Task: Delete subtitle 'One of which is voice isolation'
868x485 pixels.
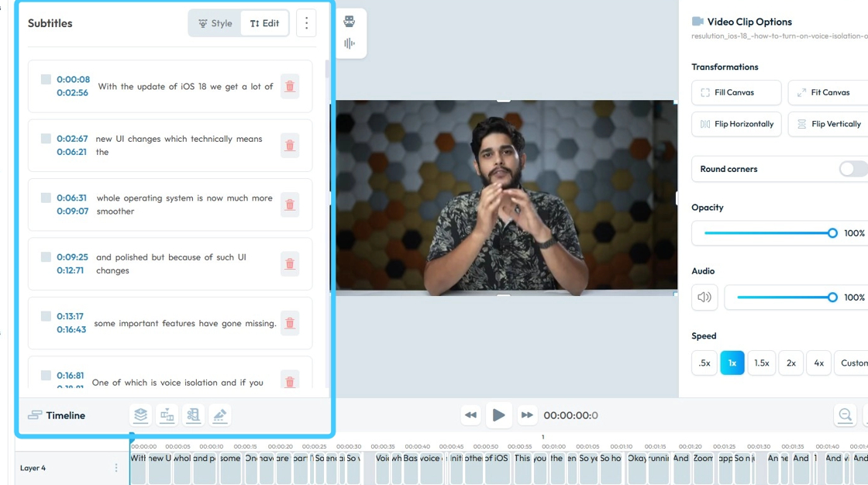Action: pos(290,381)
